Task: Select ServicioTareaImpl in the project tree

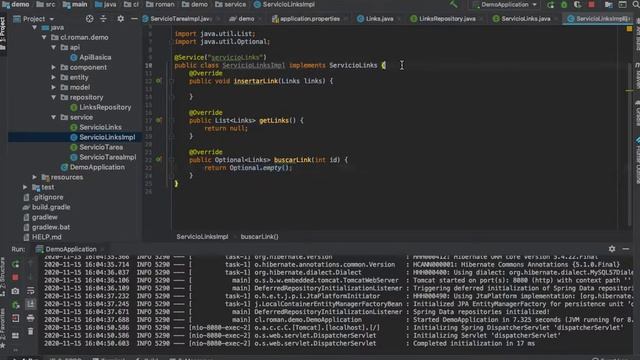Action: 107,157
